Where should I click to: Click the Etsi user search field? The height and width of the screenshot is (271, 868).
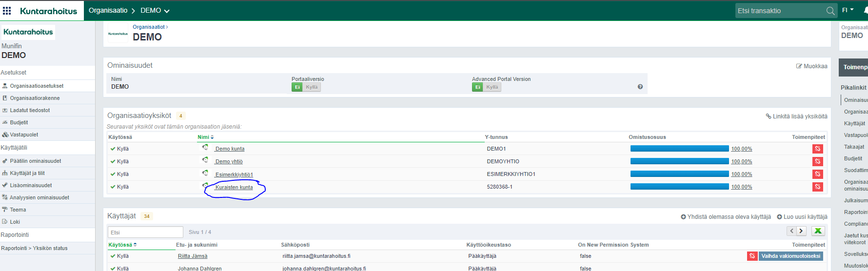pos(145,232)
